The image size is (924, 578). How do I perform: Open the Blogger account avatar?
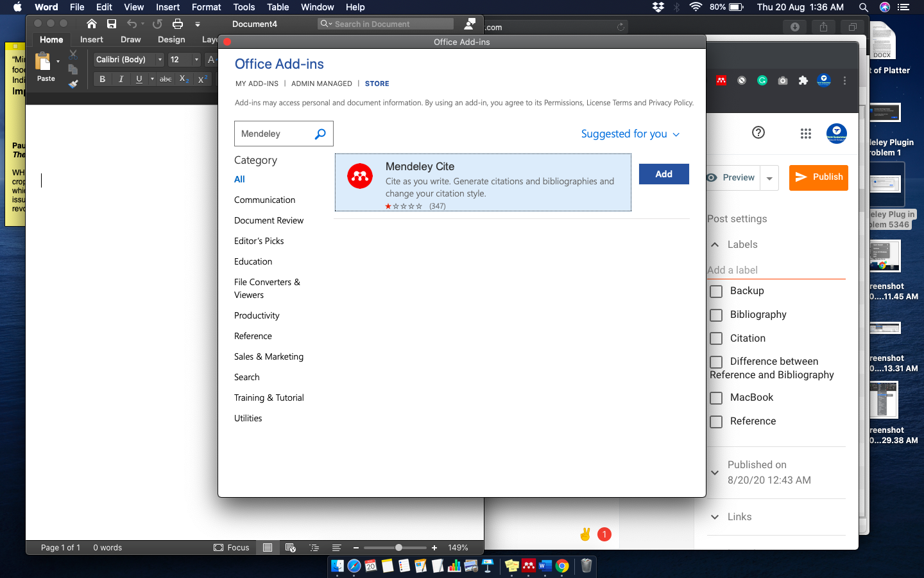(837, 133)
